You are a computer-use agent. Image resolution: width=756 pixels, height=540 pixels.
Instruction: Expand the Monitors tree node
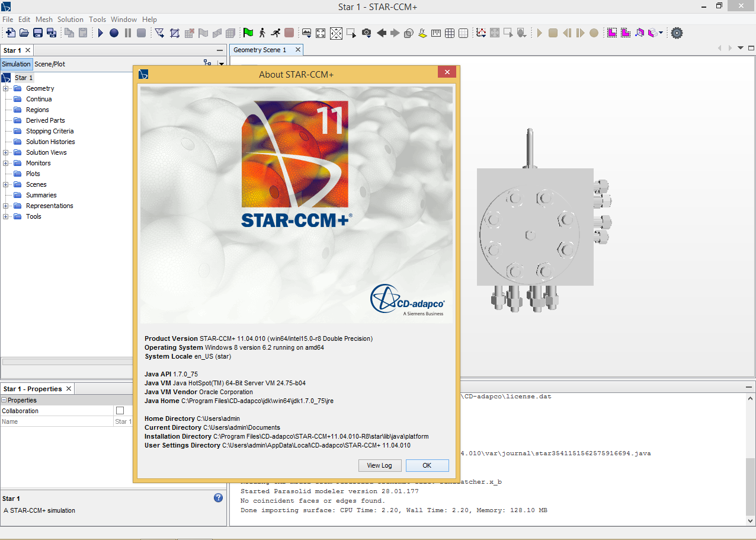click(6, 163)
